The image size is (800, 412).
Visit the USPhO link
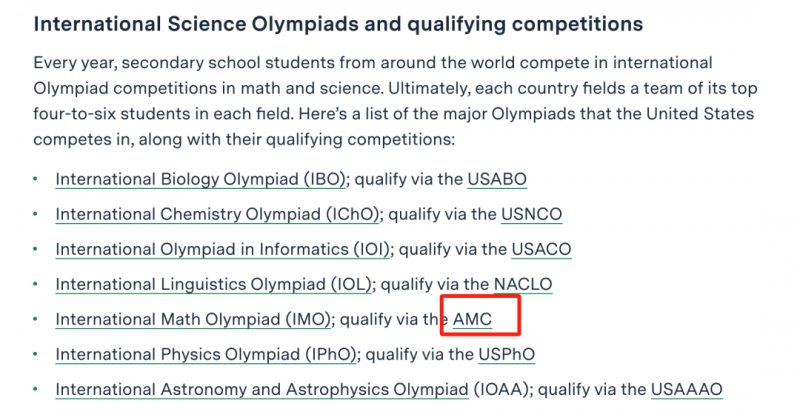[x=507, y=354]
